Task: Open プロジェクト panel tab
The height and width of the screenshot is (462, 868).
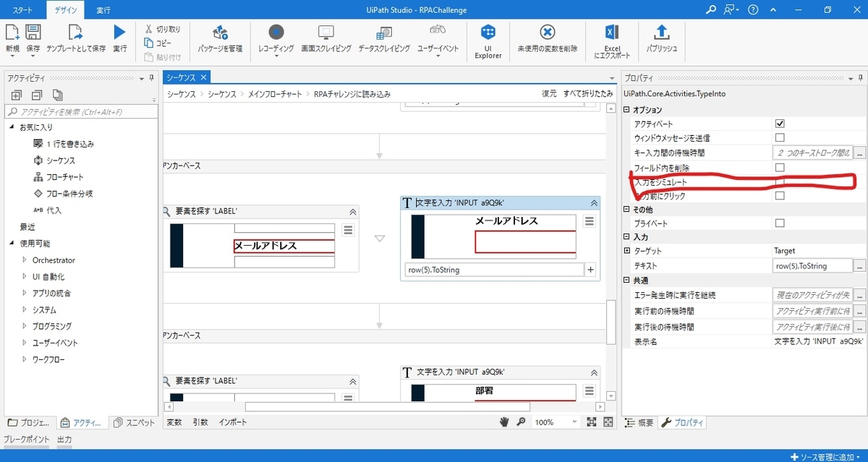Action: coord(28,422)
